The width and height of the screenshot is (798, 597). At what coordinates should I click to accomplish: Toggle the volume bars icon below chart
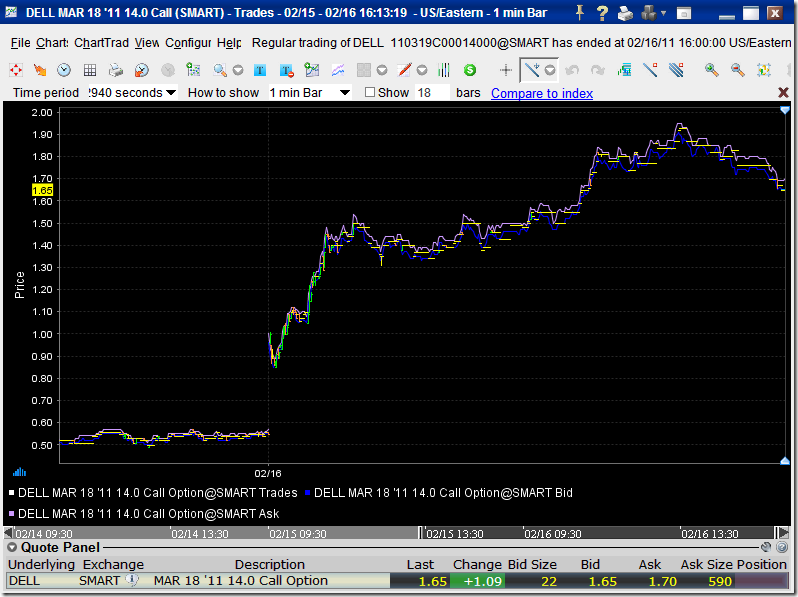click(x=19, y=472)
